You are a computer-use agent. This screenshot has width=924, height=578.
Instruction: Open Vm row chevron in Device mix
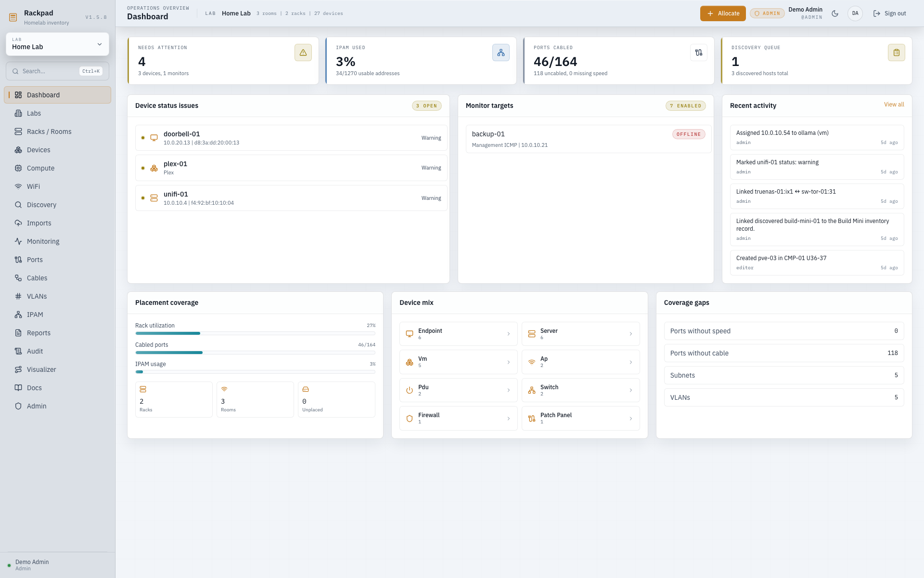tap(509, 362)
